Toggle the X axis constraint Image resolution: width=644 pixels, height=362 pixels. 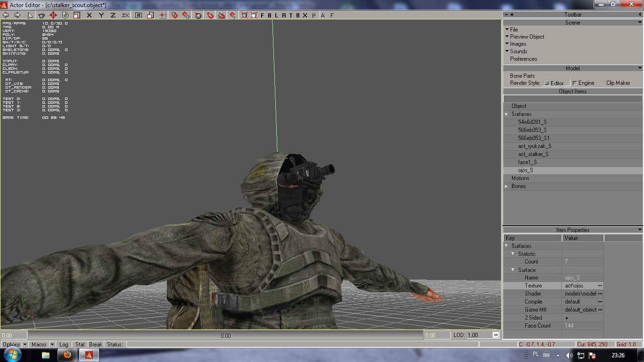[89, 15]
